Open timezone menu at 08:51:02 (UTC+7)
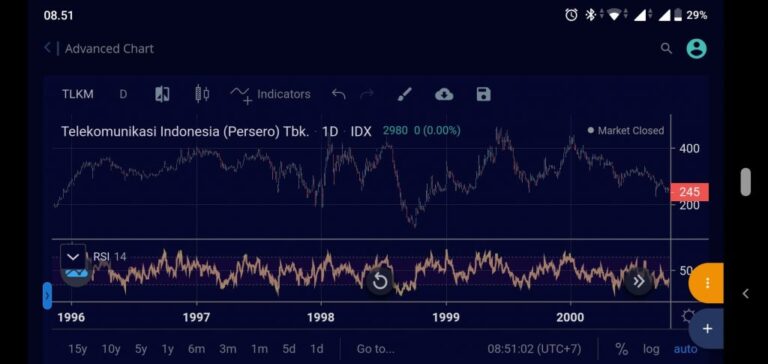Screen dimensions: 768x364 [x=534, y=349]
